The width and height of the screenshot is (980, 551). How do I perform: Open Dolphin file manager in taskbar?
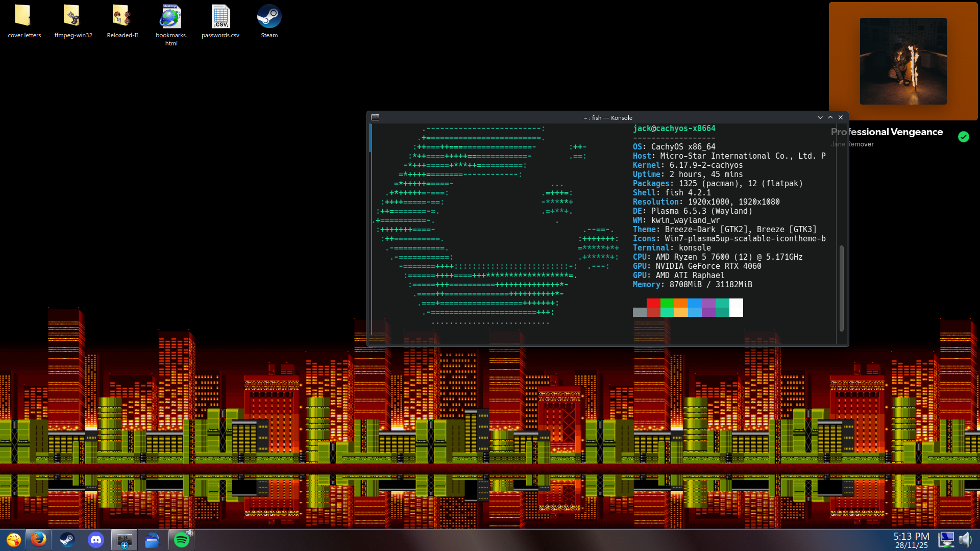tap(152, 540)
